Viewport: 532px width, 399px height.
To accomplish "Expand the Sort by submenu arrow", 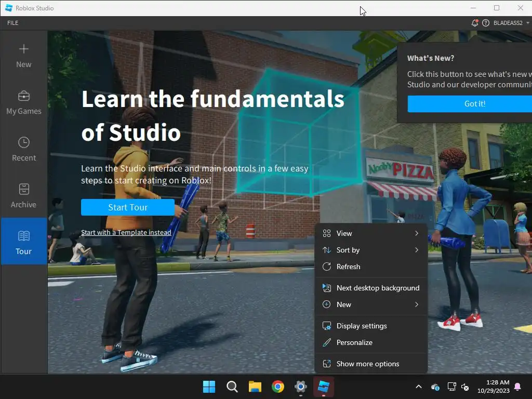I will click(417, 250).
